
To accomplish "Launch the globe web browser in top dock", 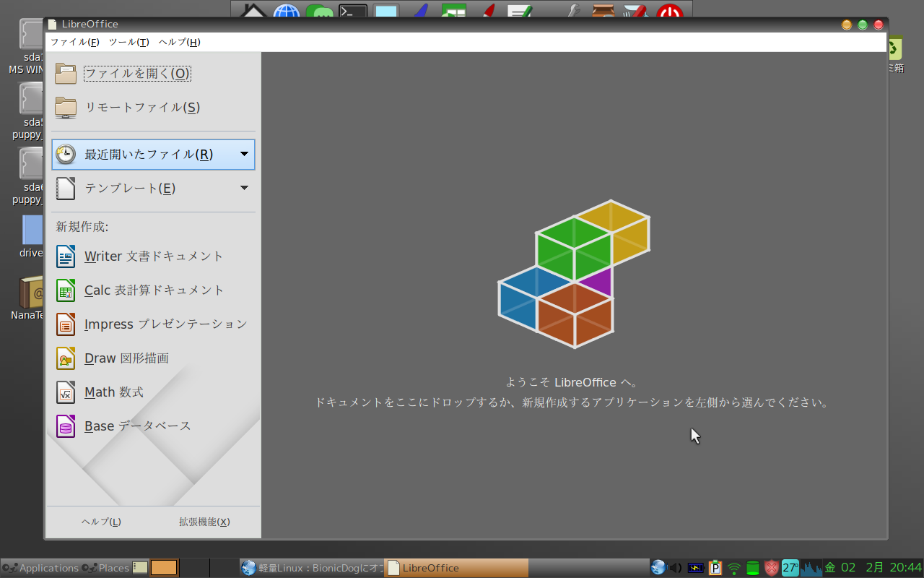I will pos(286,11).
